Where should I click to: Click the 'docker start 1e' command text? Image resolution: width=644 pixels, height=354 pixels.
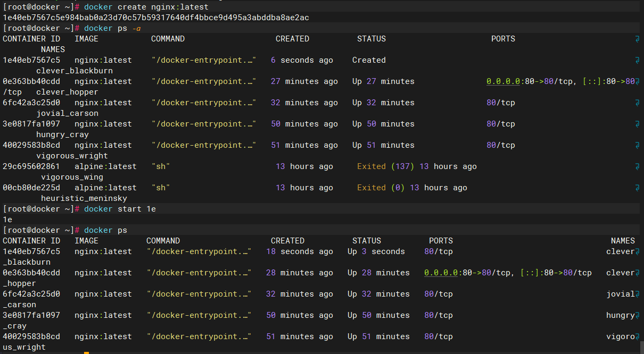pos(120,209)
